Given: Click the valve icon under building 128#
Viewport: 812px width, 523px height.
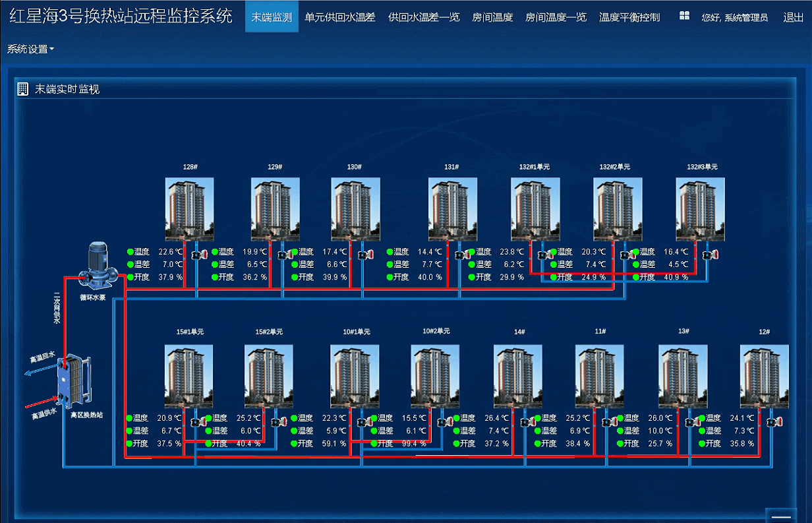Looking at the screenshot, I should click(x=198, y=255).
